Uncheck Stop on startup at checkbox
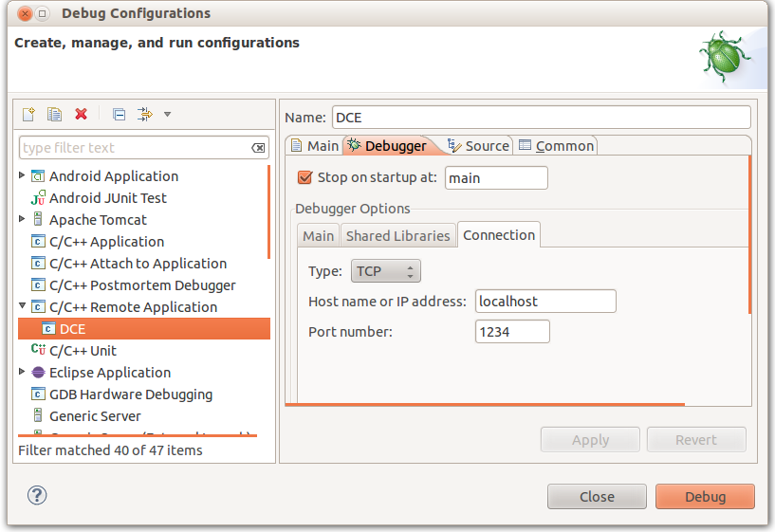The width and height of the screenshot is (775, 532). 304,177
